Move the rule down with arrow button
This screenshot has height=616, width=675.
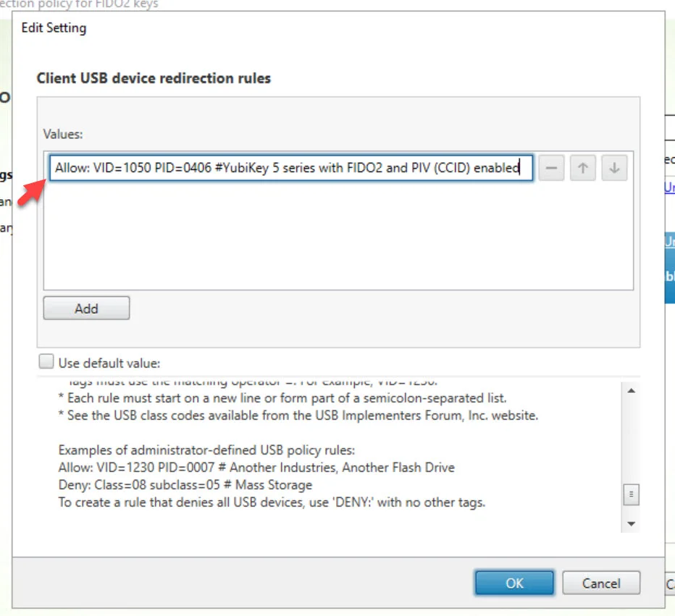click(x=614, y=168)
